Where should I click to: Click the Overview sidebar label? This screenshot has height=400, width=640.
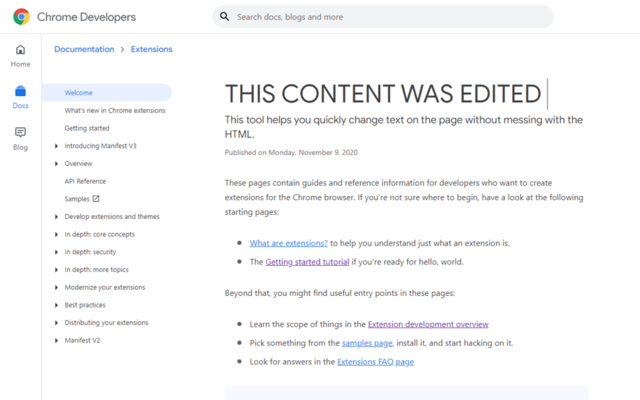pyautogui.click(x=78, y=164)
